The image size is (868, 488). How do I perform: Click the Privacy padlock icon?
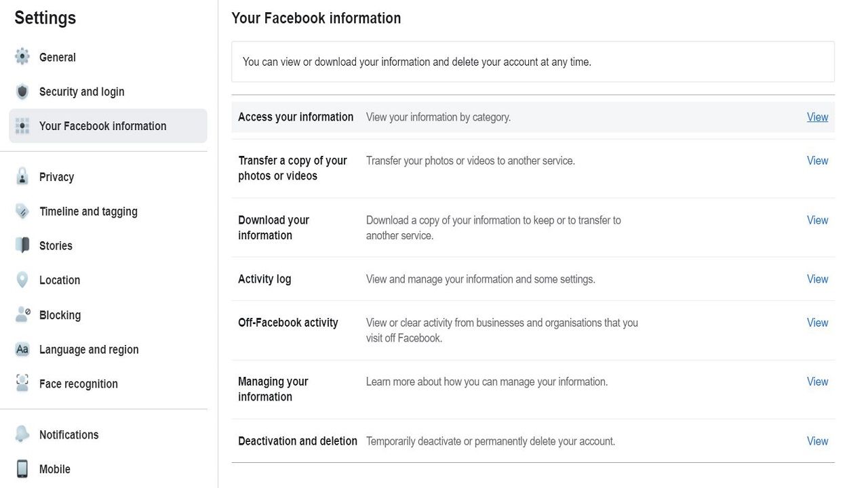pyautogui.click(x=22, y=177)
